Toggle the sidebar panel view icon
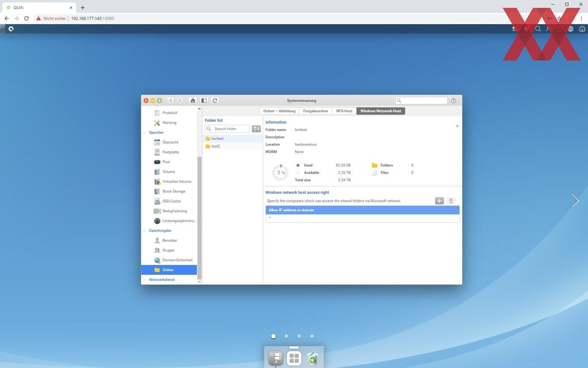Viewport: 588px width, 368px height. pyautogui.click(x=204, y=100)
